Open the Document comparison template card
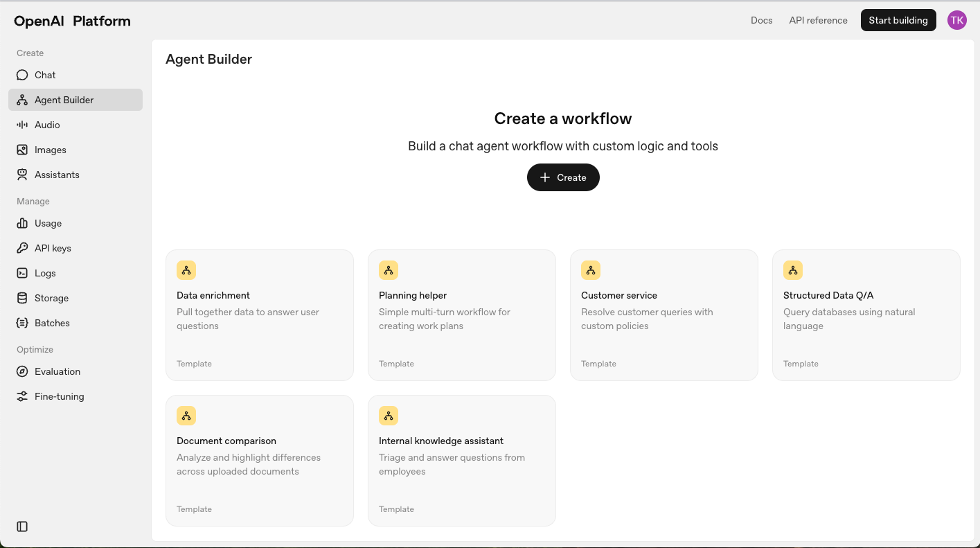The image size is (980, 548). 259,460
